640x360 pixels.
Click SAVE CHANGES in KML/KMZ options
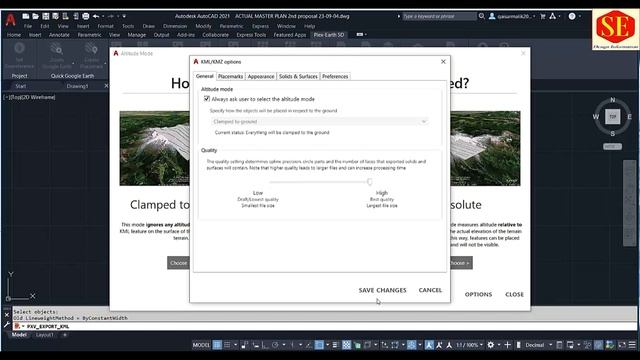pyautogui.click(x=382, y=290)
